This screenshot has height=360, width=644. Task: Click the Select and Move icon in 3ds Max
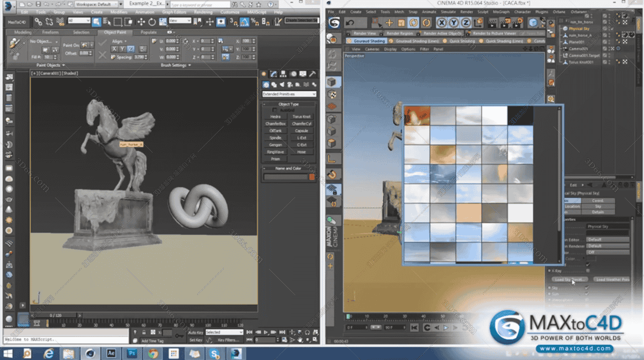pos(141,22)
